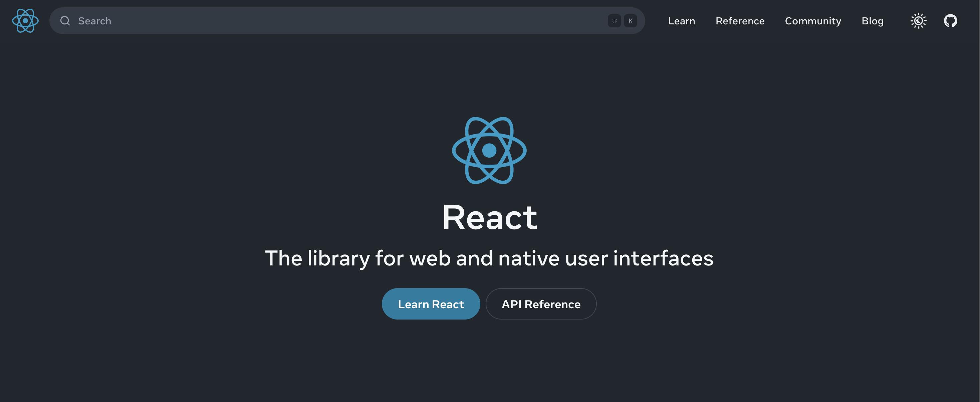Click the magnifier icon in the search bar
Image resolution: width=980 pixels, height=402 pixels.
point(65,21)
